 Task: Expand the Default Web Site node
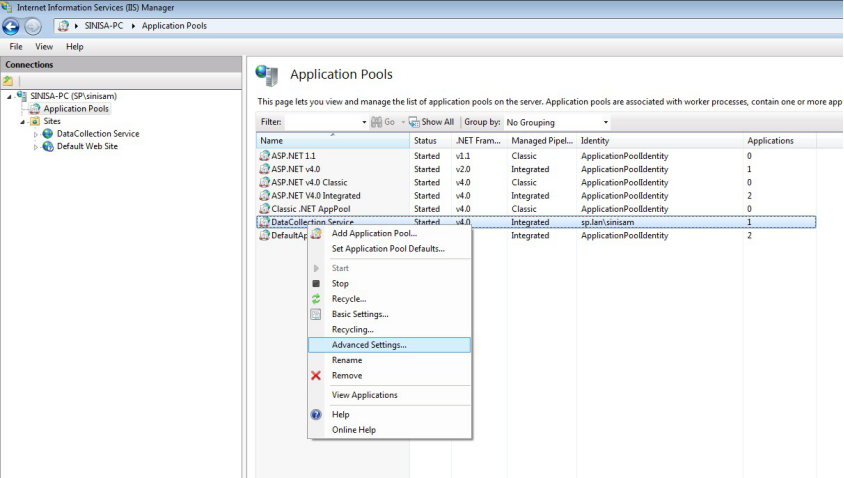pyautogui.click(x=36, y=147)
